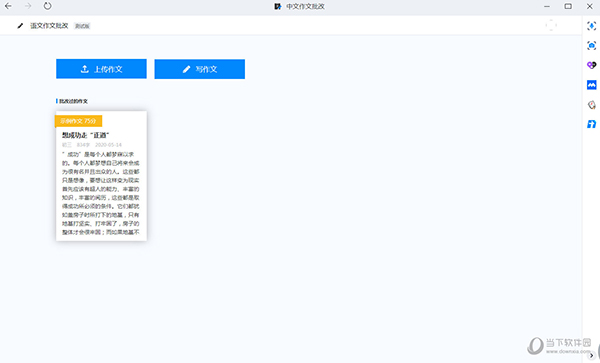Click the essay date 2020-05-14
Viewport: 600px width, 363px height.
click(x=108, y=145)
